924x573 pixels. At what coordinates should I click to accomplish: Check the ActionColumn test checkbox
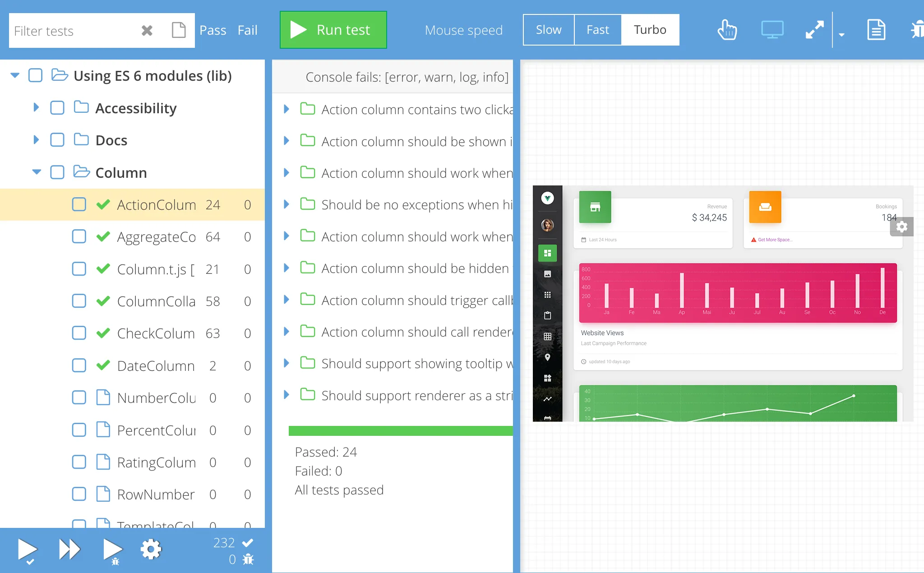click(79, 204)
